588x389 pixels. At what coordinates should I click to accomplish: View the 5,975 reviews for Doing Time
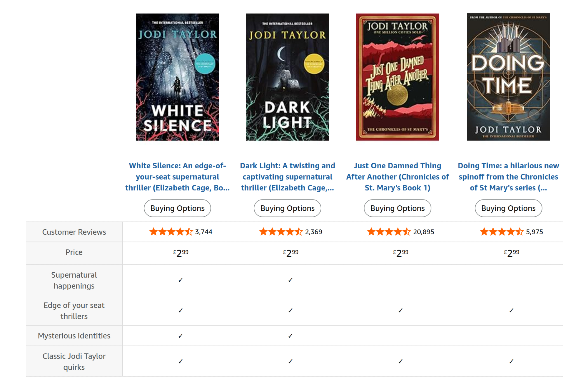[534, 232]
